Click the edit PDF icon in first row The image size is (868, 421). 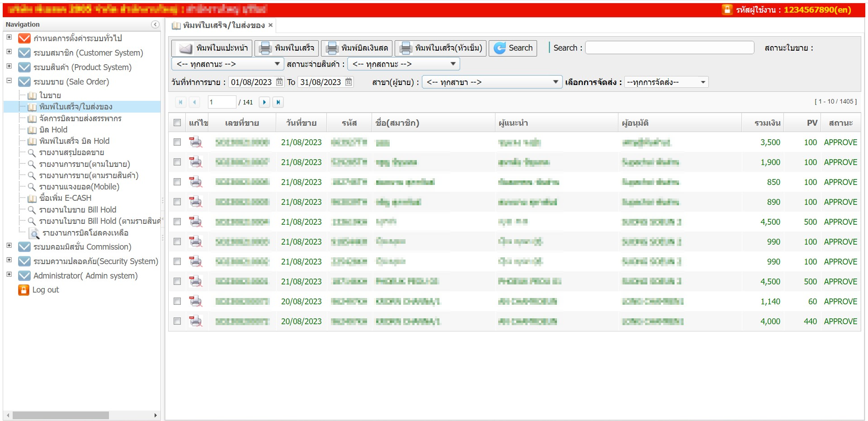(x=195, y=142)
